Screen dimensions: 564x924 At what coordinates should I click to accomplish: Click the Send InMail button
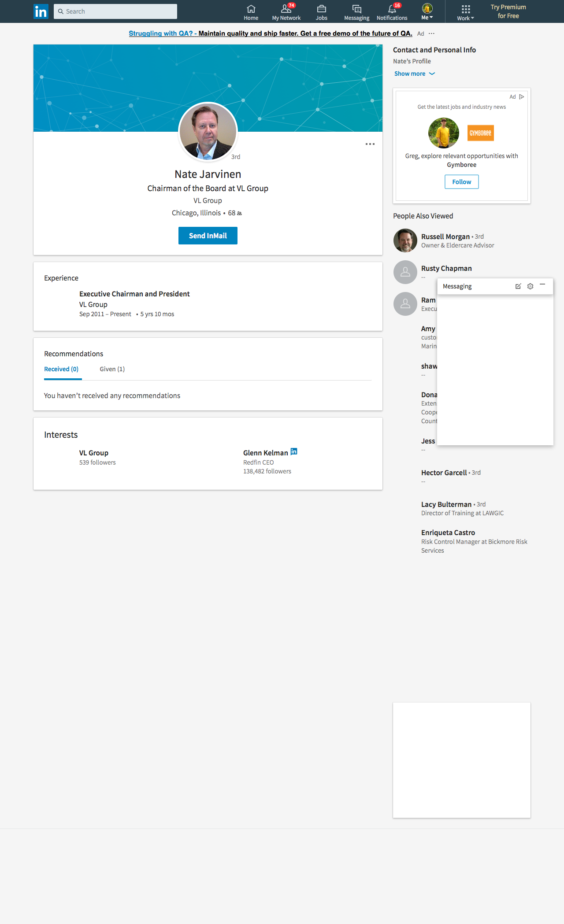[x=208, y=236]
